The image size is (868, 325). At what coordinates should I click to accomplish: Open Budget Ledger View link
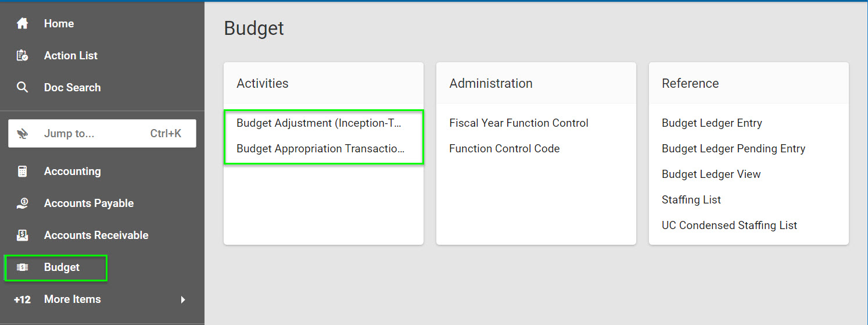click(711, 174)
